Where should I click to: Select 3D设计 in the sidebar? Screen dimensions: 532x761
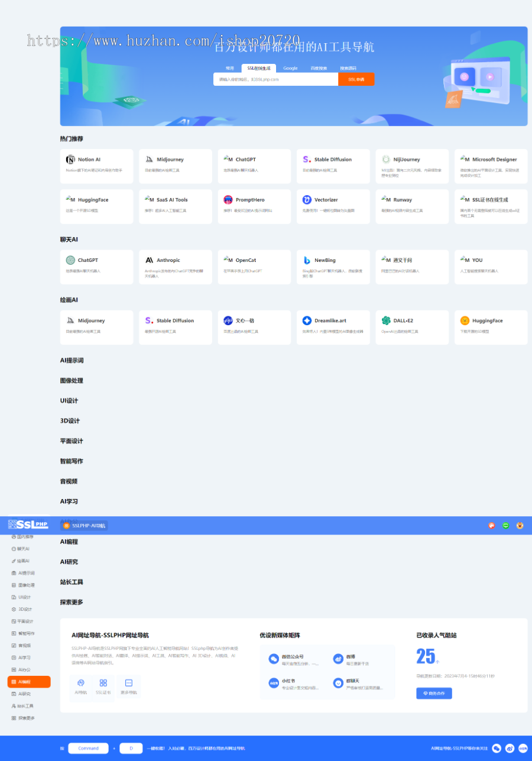(x=28, y=609)
